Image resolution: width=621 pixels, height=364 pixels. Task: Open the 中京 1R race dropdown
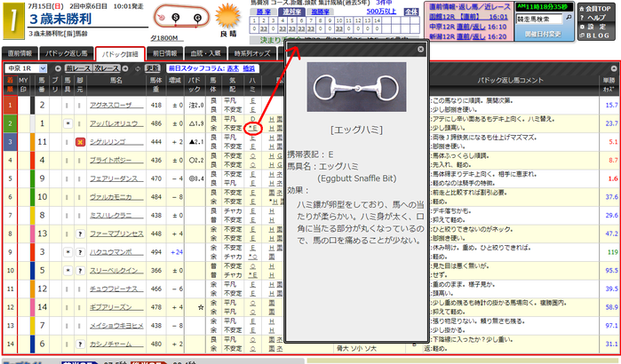[27, 68]
